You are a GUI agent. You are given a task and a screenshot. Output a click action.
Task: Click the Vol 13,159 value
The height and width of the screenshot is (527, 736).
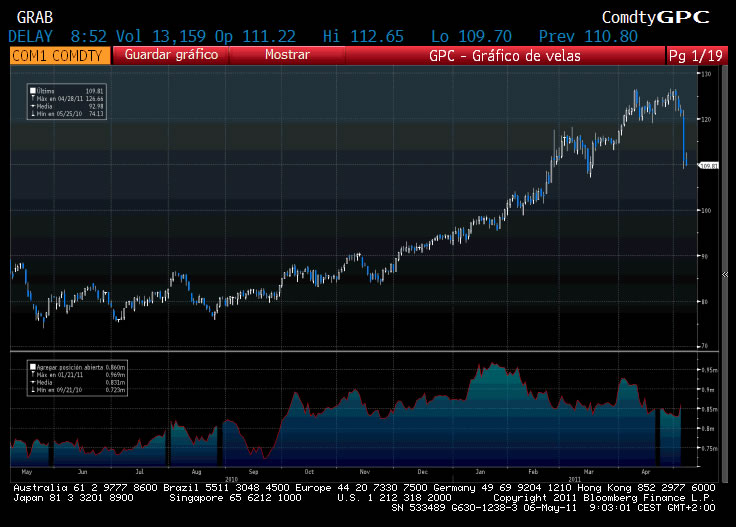coord(161,37)
